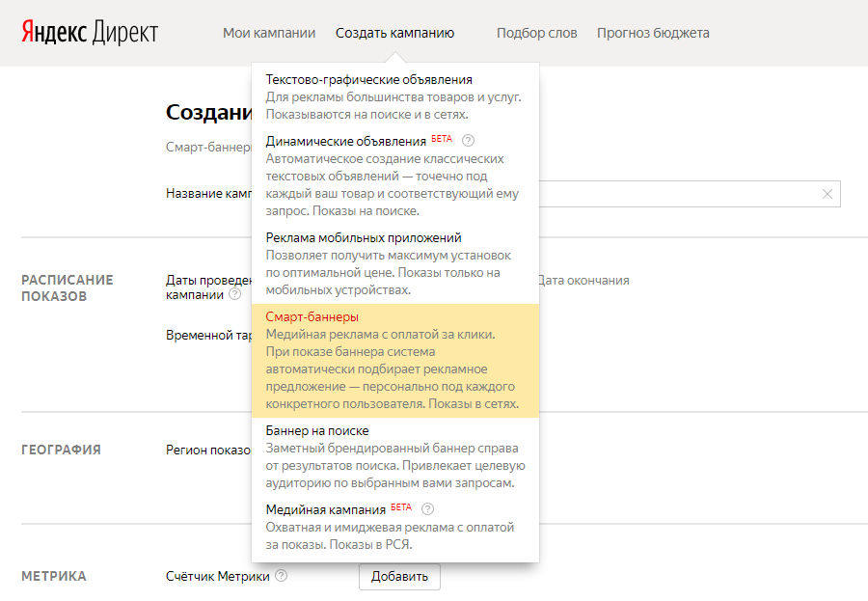Click Дата окончания field label
This screenshot has height=601, width=868.
584,281
